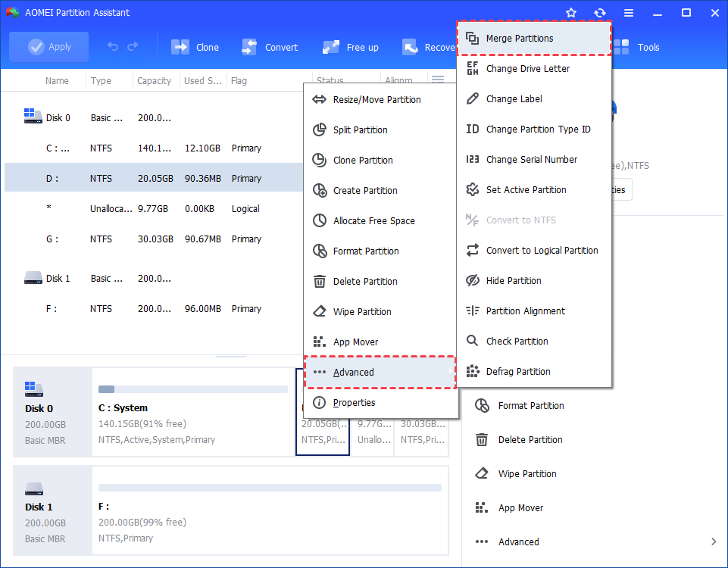Click the redo arrow icon
This screenshot has height=568, width=728.
133,46
